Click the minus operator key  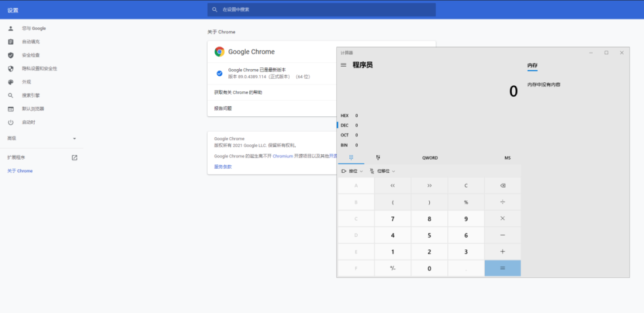503,235
